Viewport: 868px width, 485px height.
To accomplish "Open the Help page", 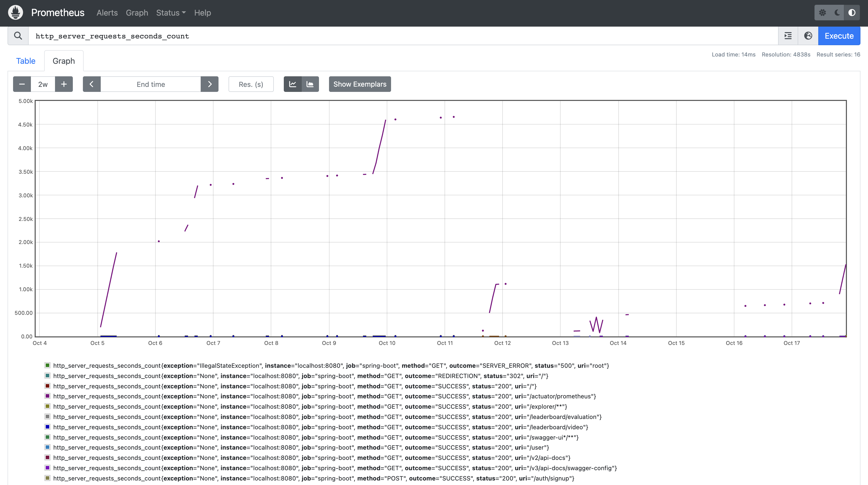I will 202,13.
